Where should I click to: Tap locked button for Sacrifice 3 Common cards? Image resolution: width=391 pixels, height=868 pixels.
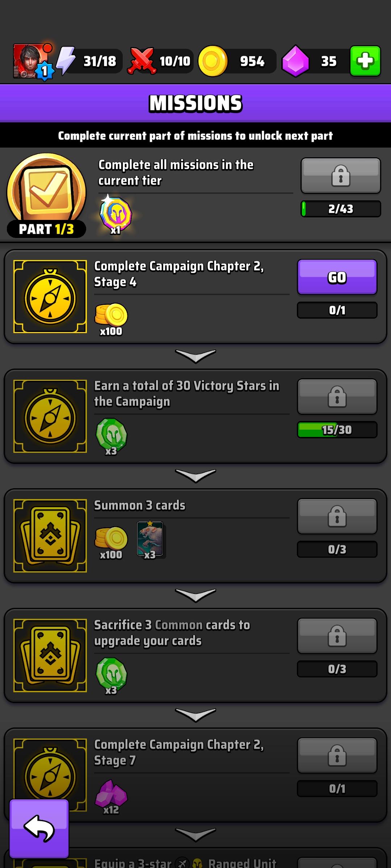pyautogui.click(x=337, y=636)
